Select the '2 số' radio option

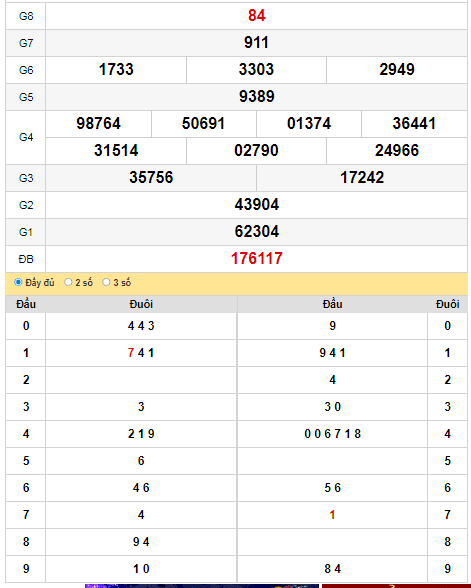(x=68, y=282)
